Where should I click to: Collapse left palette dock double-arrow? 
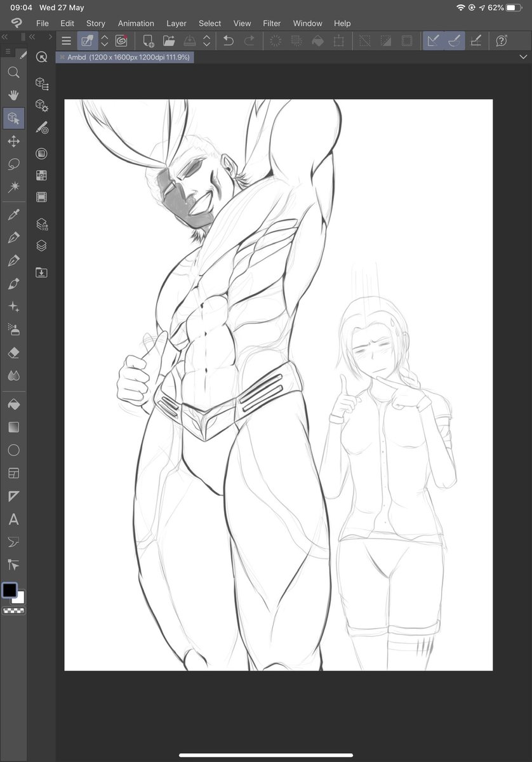(x=4, y=37)
